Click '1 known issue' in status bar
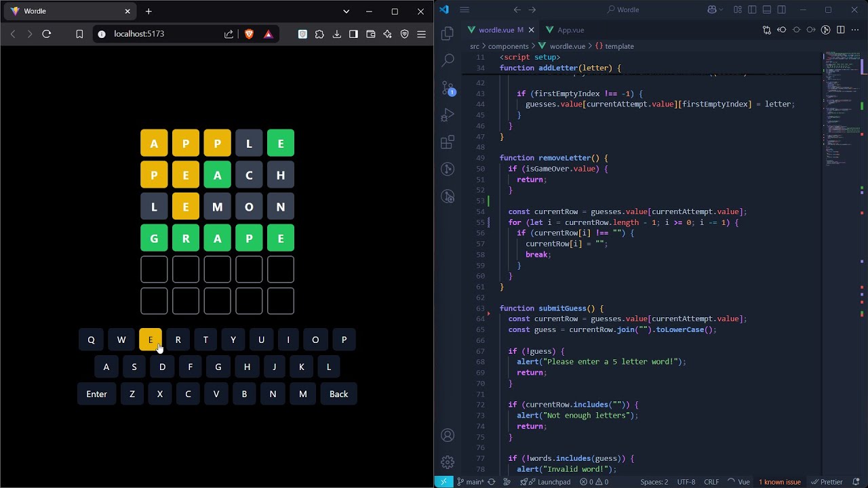868x488 pixels. click(779, 482)
